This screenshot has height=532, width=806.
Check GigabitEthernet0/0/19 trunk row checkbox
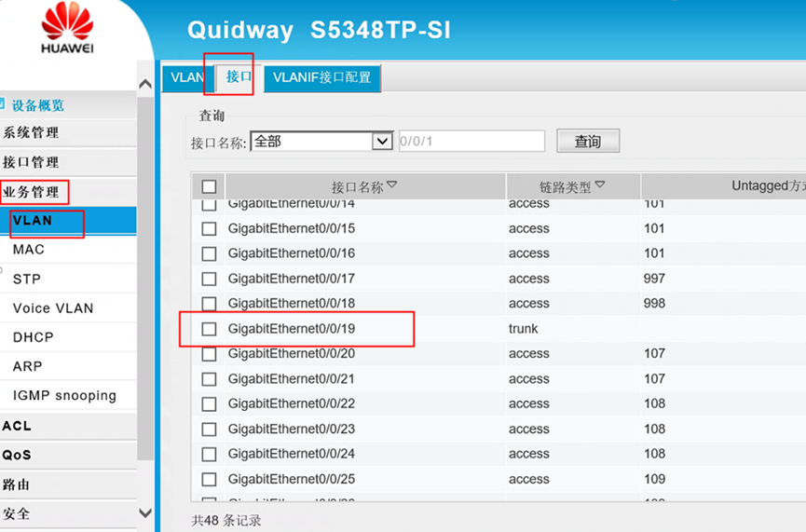pos(209,329)
